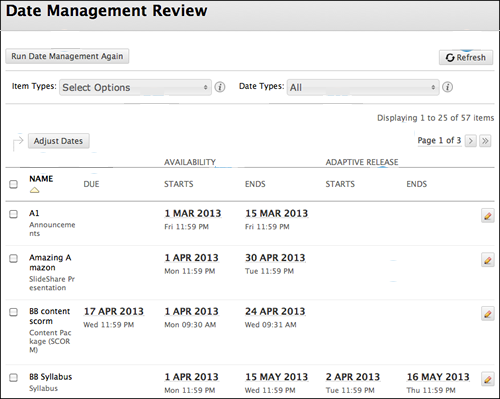Click the NAME column header
This screenshot has height=399, width=500.
coord(41,179)
